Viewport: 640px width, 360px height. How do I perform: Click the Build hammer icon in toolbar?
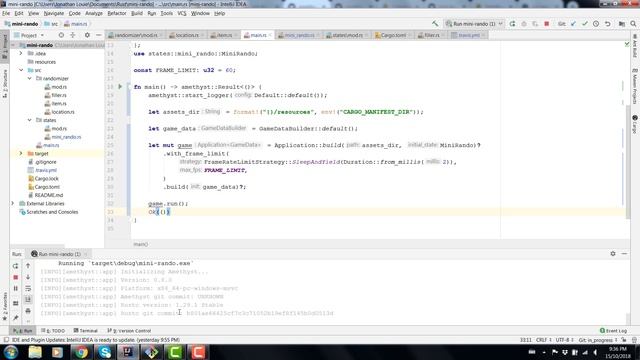pos(435,24)
